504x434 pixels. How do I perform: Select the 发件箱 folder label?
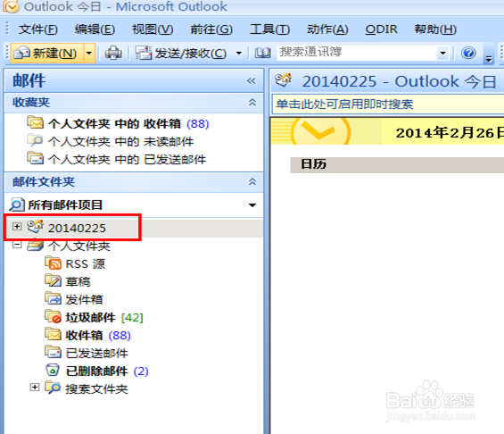84,299
